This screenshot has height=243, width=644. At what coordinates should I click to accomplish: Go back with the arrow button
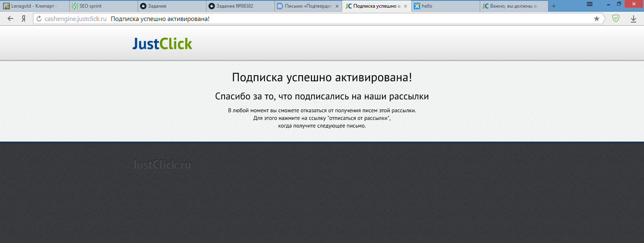(10, 19)
